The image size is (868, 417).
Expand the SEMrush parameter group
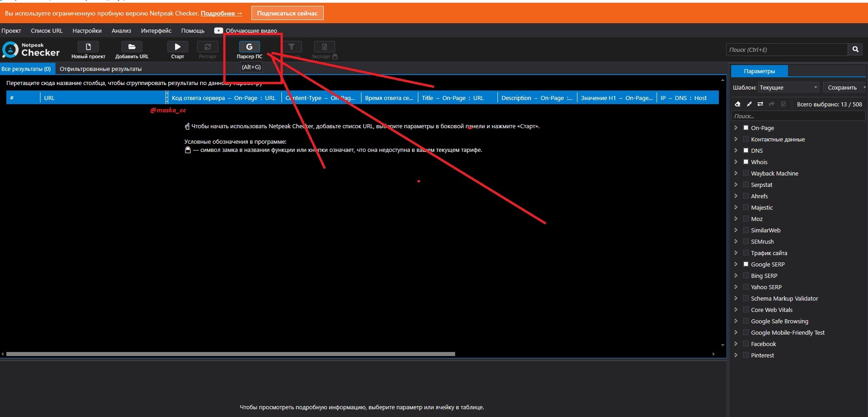[736, 241]
